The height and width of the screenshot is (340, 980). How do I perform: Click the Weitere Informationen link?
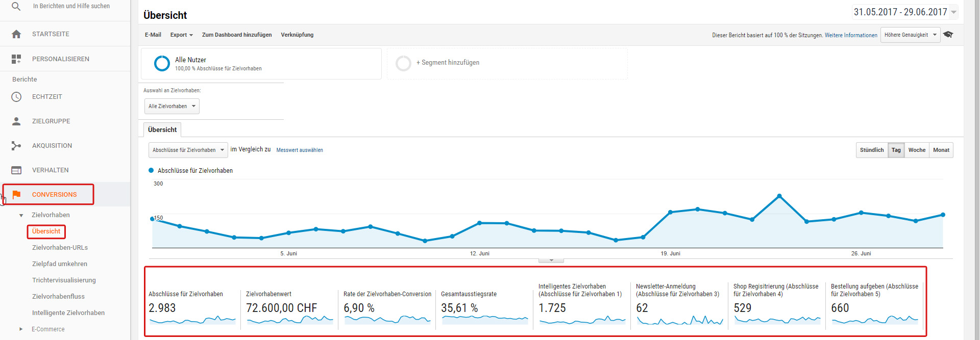click(851, 35)
